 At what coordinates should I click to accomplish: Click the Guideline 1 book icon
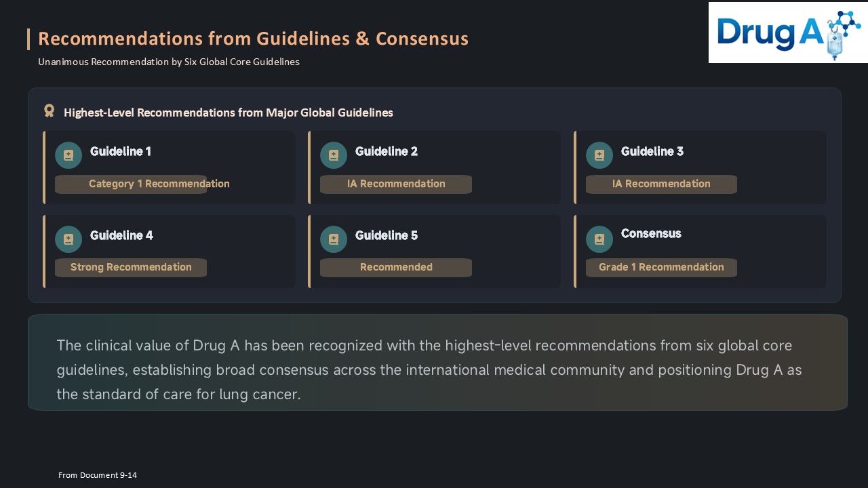(68, 155)
